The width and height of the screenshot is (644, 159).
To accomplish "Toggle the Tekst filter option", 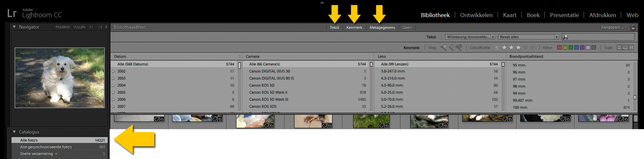I will point(334,28).
